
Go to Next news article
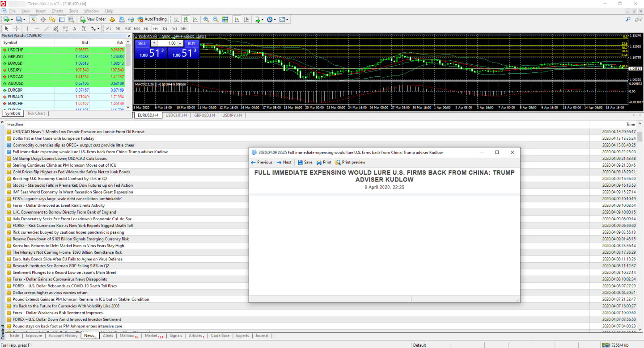click(284, 162)
